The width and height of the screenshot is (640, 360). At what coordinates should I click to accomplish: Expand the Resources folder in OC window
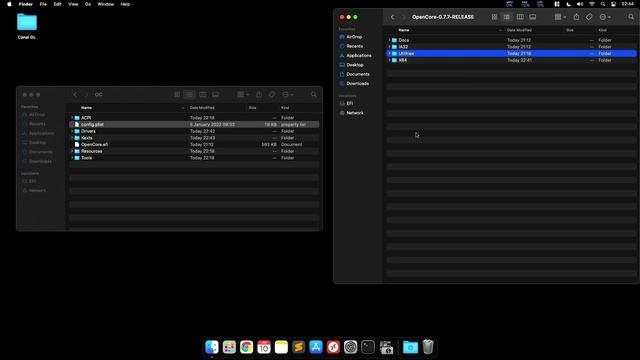[x=72, y=151]
